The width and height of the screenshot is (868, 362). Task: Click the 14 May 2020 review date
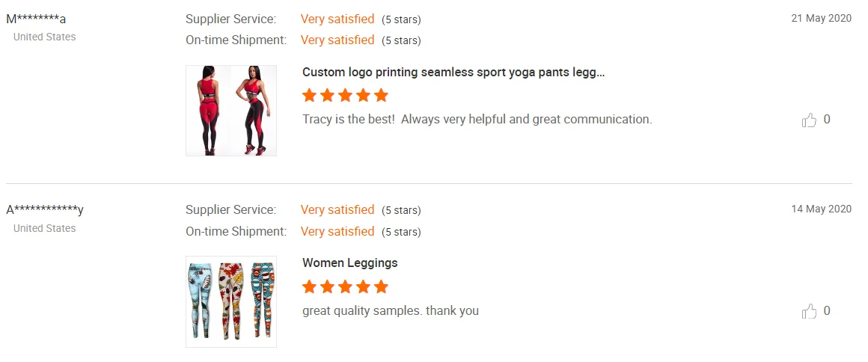821,209
